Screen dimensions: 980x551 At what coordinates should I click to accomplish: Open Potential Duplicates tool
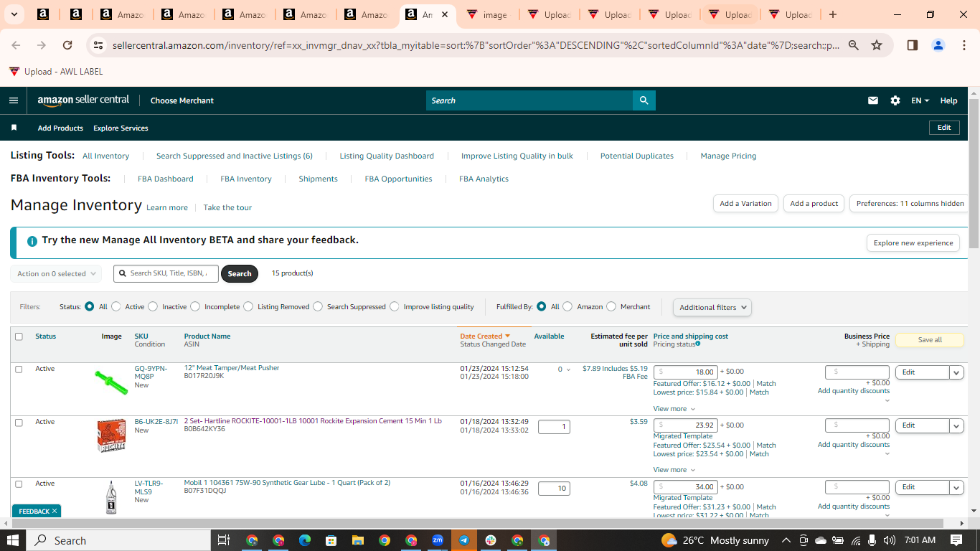click(637, 156)
